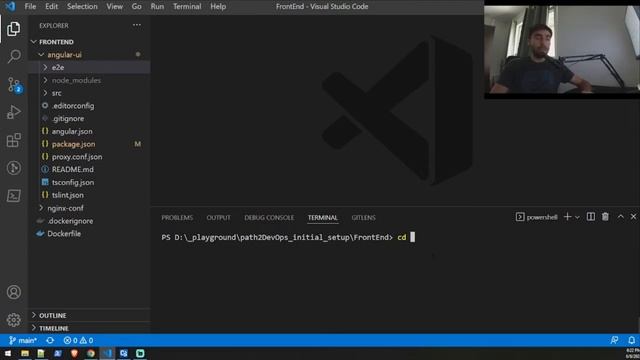Open the Dockerfile
640x360 pixels.
(x=89, y=233)
